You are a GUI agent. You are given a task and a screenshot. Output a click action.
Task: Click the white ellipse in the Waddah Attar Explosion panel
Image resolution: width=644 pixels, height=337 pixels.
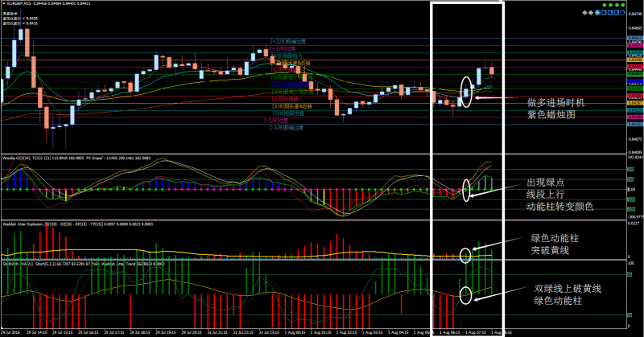click(465, 256)
